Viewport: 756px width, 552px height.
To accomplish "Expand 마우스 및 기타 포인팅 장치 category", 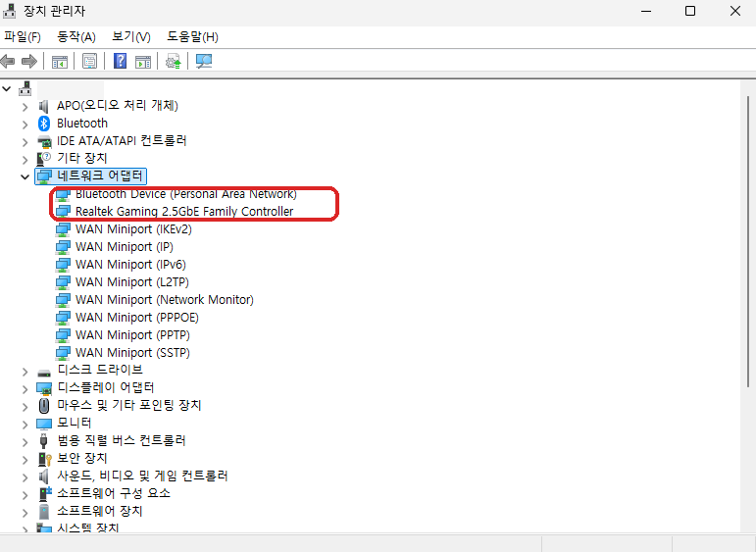I will click(25, 407).
